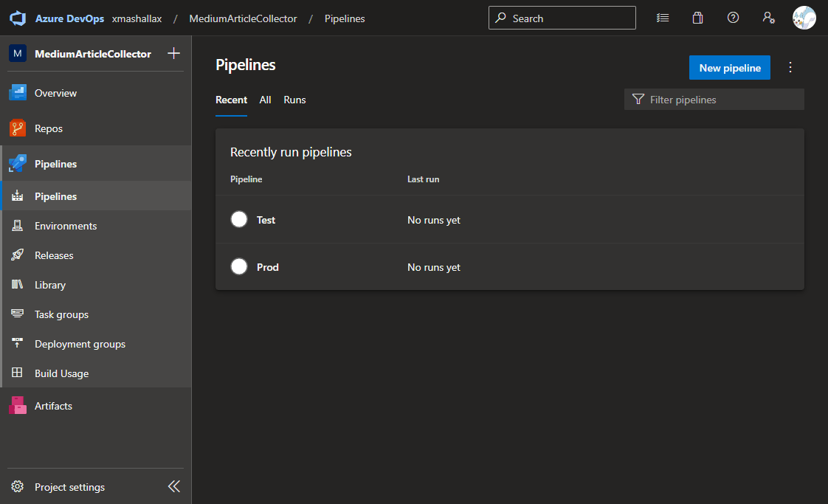Open the Build Usage section
828x504 pixels.
61,373
